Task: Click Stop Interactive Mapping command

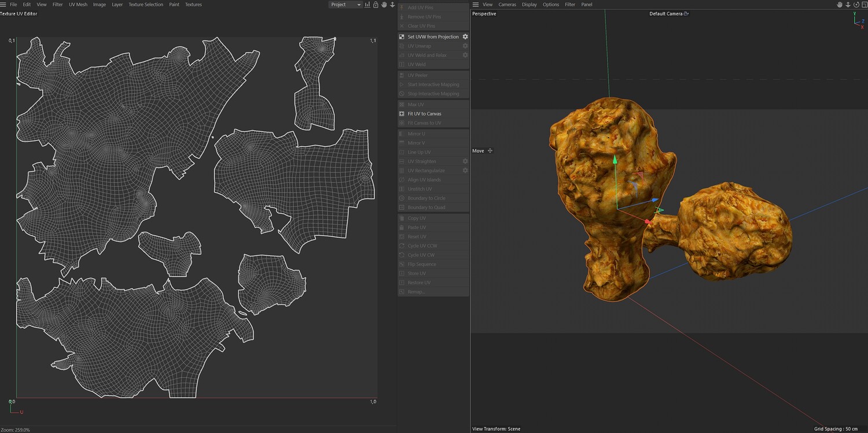Action: point(433,94)
